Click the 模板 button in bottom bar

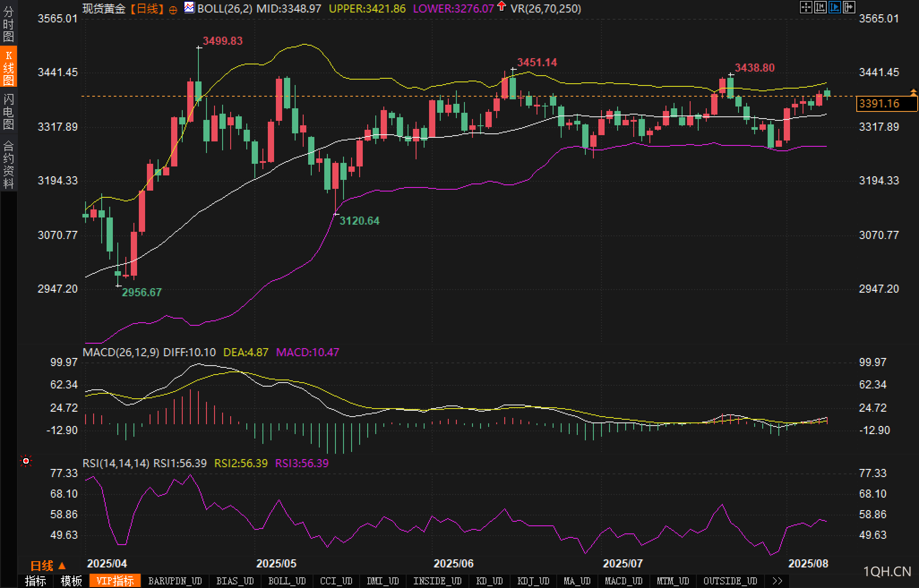(71, 581)
